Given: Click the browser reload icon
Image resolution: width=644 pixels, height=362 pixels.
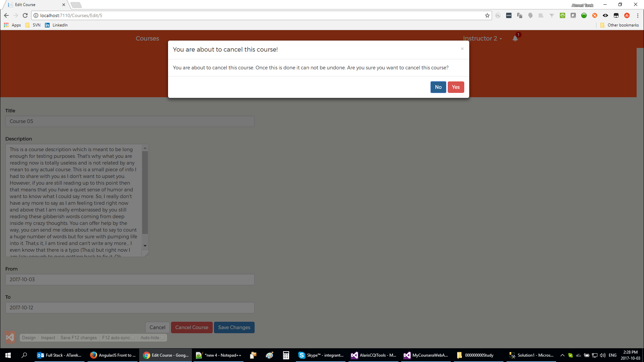Looking at the screenshot, I should (x=25, y=15).
